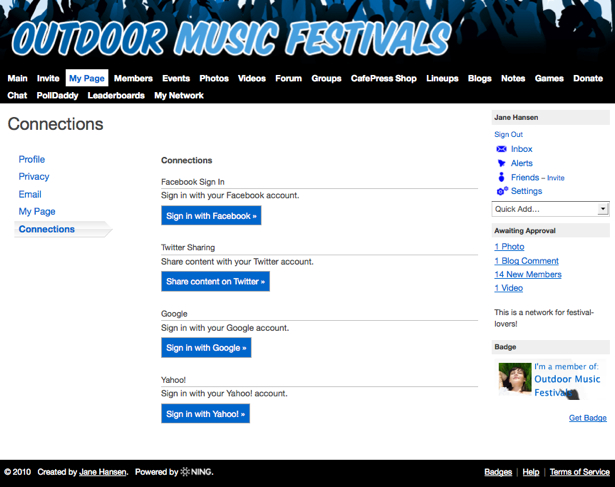Go to Main in navigation

[x=18, y=78]
